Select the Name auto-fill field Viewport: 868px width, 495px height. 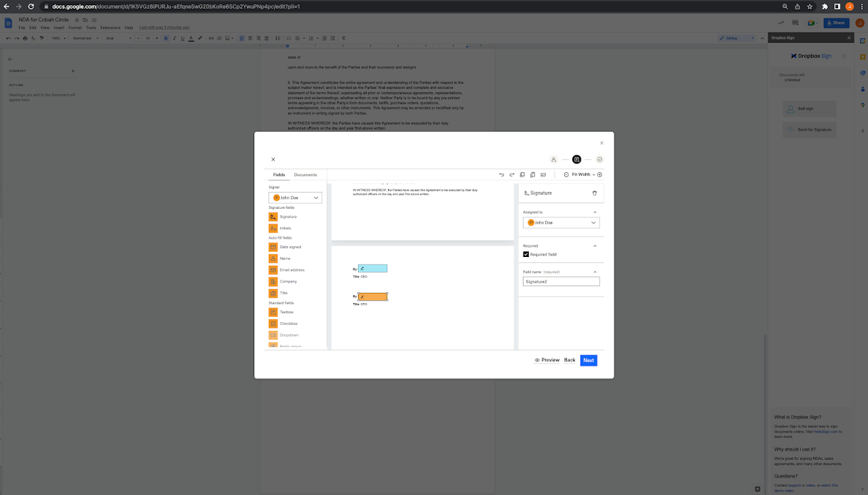coord(285,258)
